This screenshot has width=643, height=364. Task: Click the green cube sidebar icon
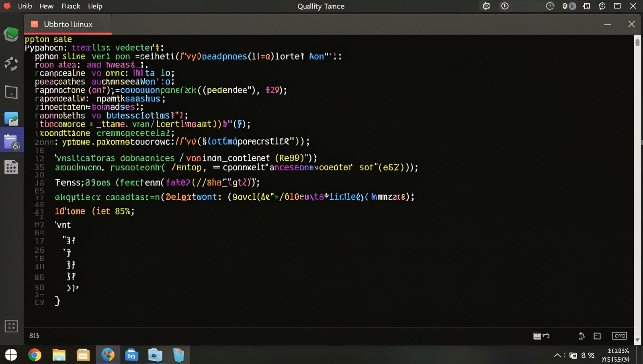[x=11, y=34]
